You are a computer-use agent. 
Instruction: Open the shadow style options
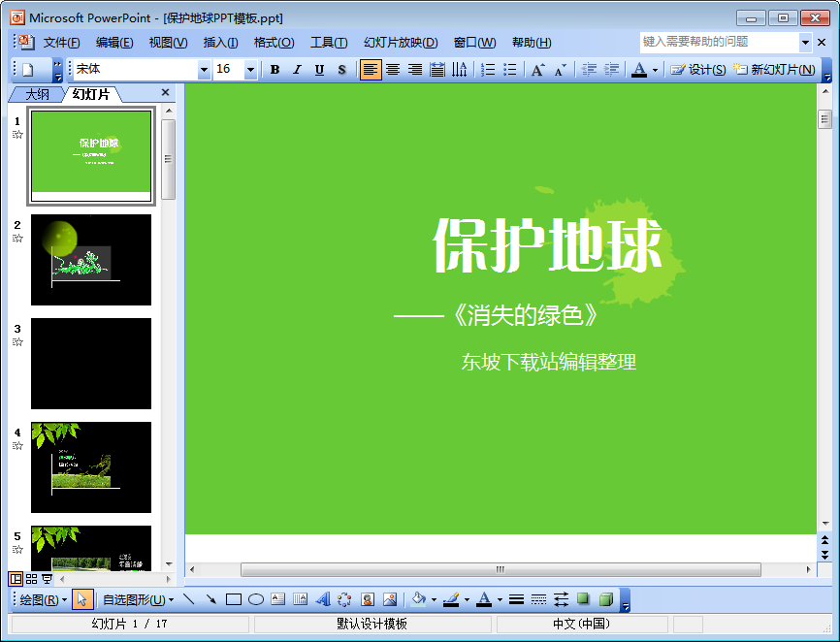(583, 599)
